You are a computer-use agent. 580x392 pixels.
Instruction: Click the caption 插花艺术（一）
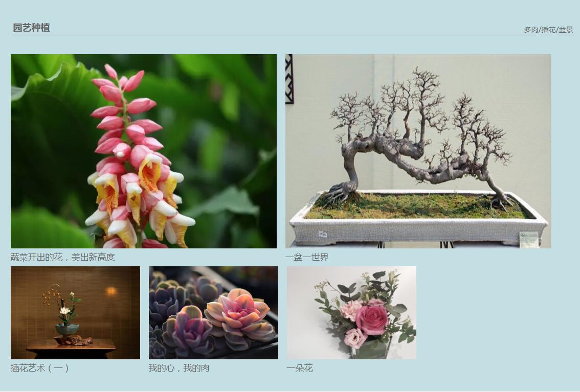point(39,368)
